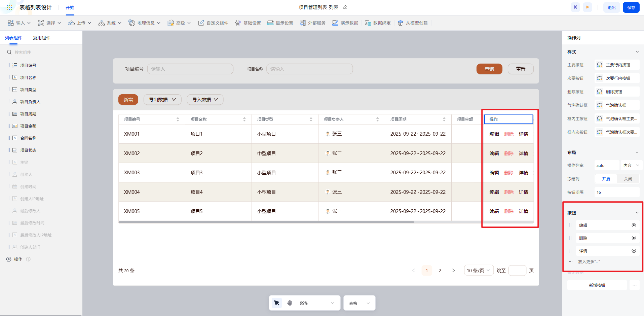The image size is (644, 316).
Task: Click the pencil icon beside the page title
Action: 345,7
